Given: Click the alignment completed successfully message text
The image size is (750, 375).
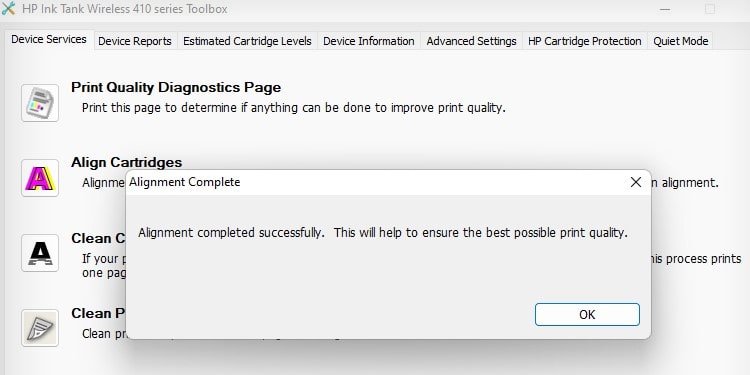Looking at the screenshot, I should (x=383, y=233).
